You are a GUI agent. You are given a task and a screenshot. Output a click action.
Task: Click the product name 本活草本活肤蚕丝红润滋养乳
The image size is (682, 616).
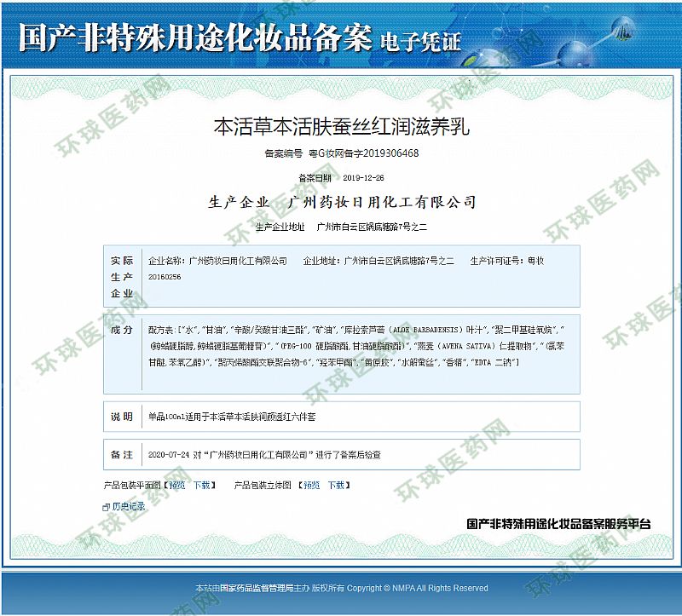341,128
